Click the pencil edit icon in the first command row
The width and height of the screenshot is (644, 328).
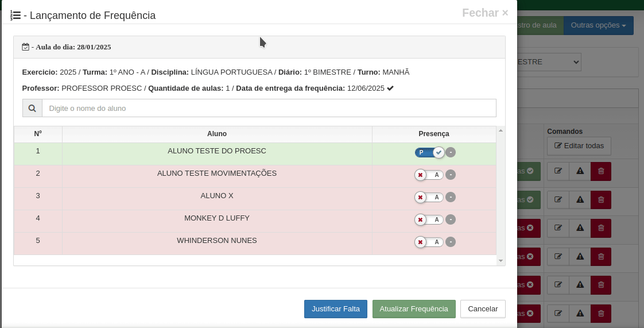[x=558, y=171]
